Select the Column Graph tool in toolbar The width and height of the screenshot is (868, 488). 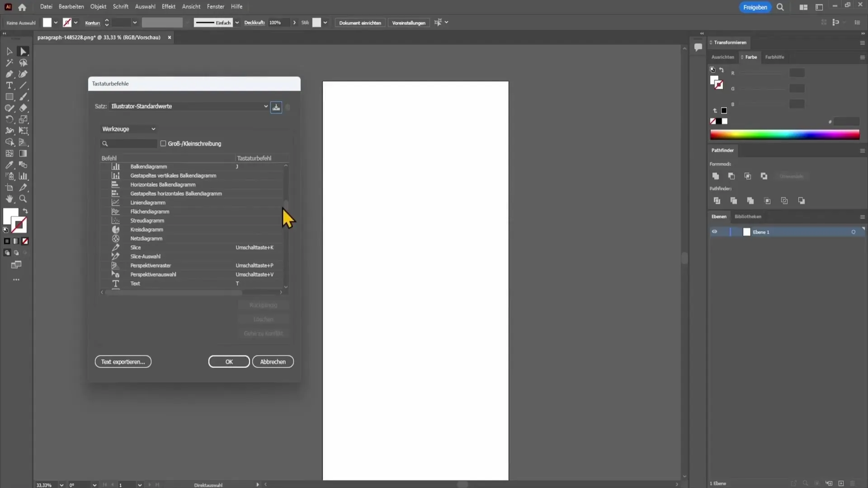[23, 176]
